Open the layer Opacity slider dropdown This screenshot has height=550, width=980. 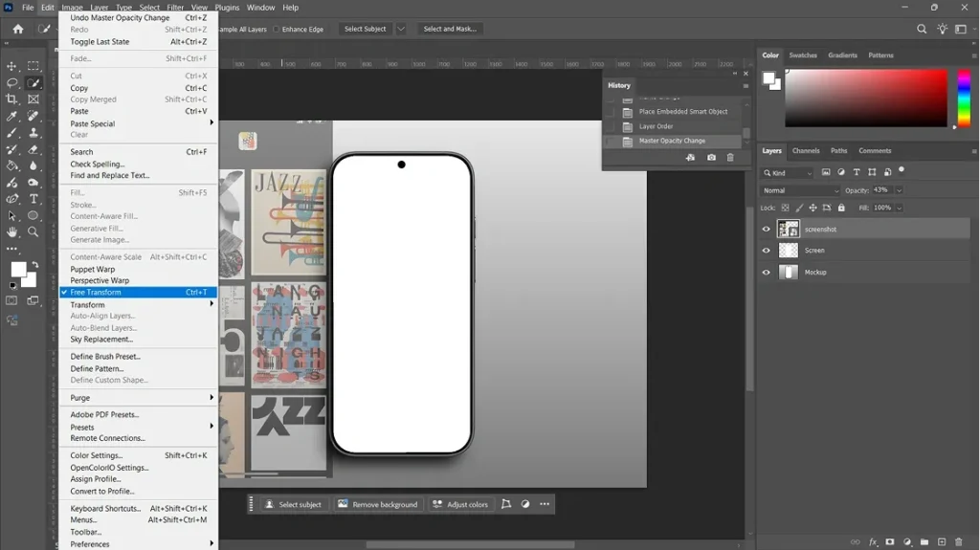tap(899, 190)
